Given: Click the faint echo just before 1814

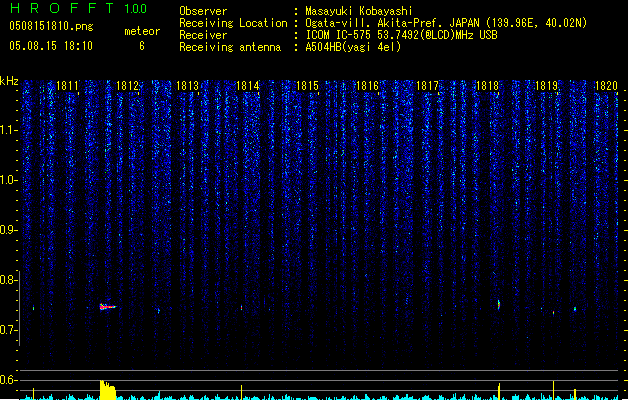Looking at the screenshot, I should click(241, 308).
